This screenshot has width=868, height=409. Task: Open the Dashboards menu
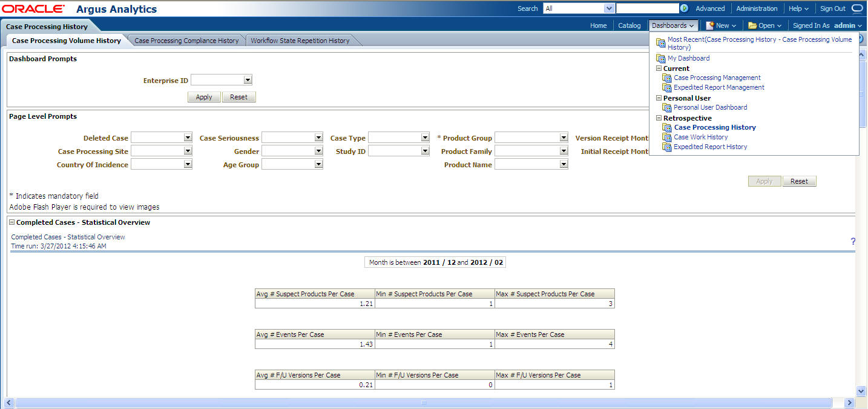coord(673,25)
